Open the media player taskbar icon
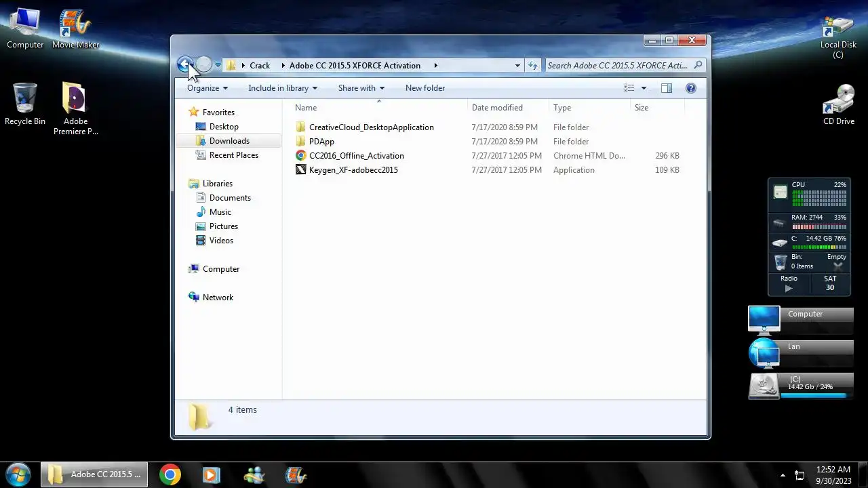The height and width of the screenshot is (488, 868). click(x=212, y=474)
